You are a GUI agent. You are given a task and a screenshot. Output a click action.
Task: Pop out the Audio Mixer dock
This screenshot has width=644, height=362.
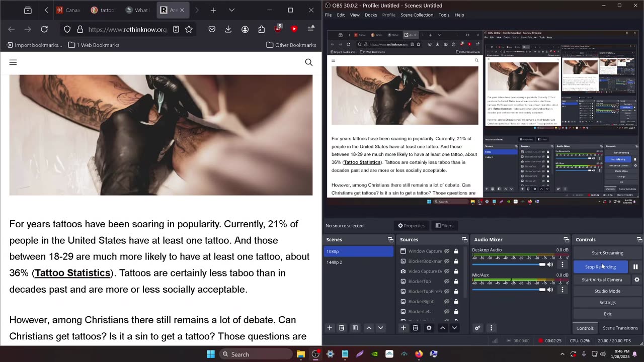(x=566, y=240)
